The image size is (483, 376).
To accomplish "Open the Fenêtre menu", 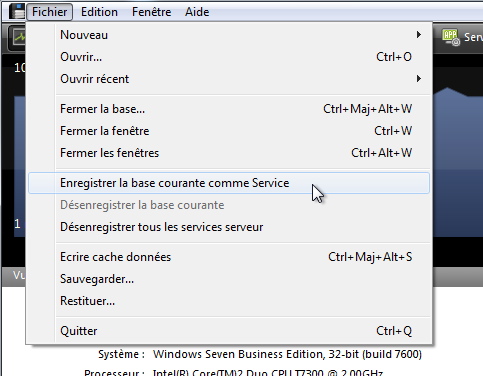I will 152,12.
